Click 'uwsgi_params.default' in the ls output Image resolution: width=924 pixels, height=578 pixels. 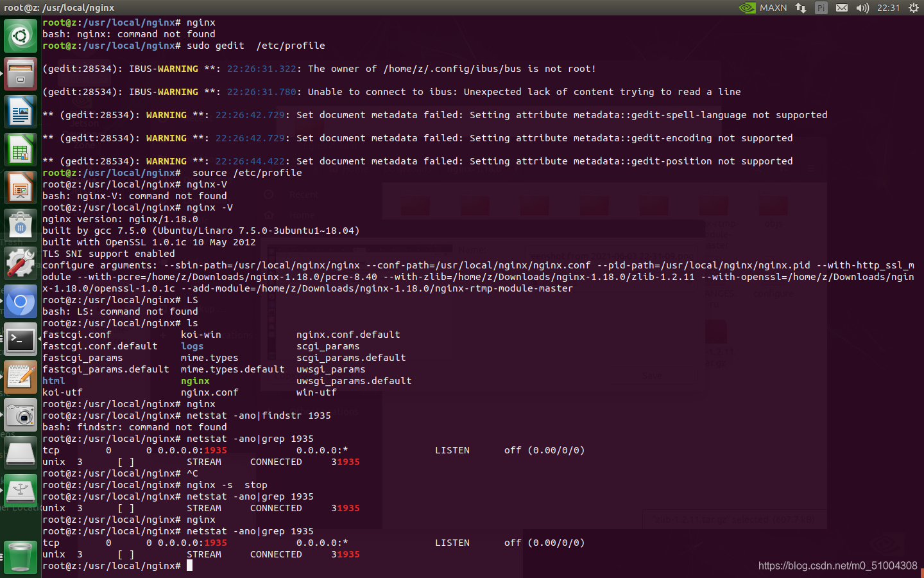[x=354, y=381]
